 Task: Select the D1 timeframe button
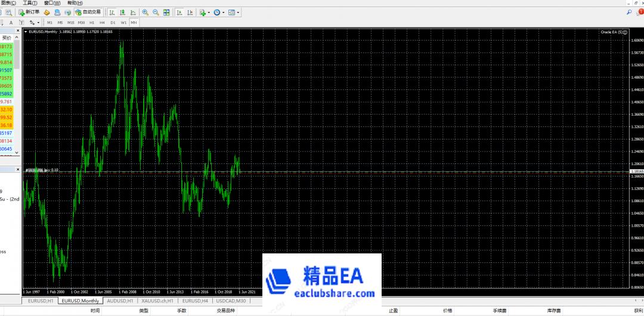pos(113,23)
